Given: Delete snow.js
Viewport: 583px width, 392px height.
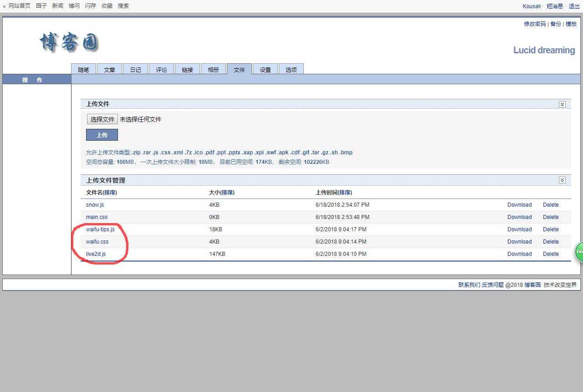Looking at the screenshot, I should 551,205.
